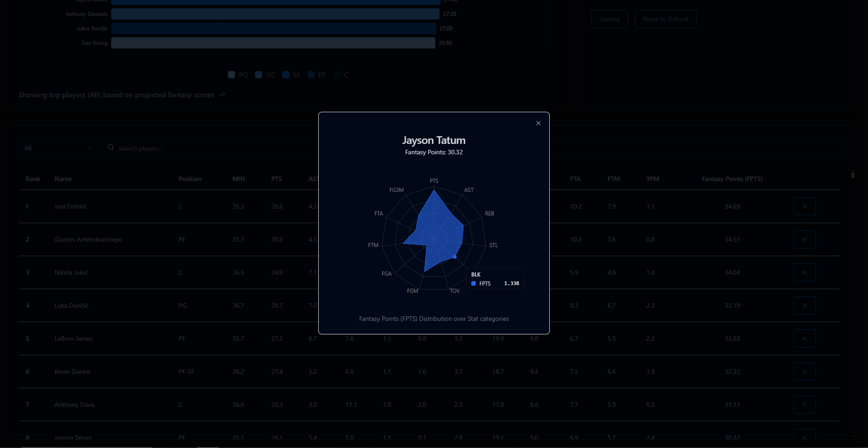Select Joel Embiid name in table
The height and width of the screenshot is (448, 868).
70,206
